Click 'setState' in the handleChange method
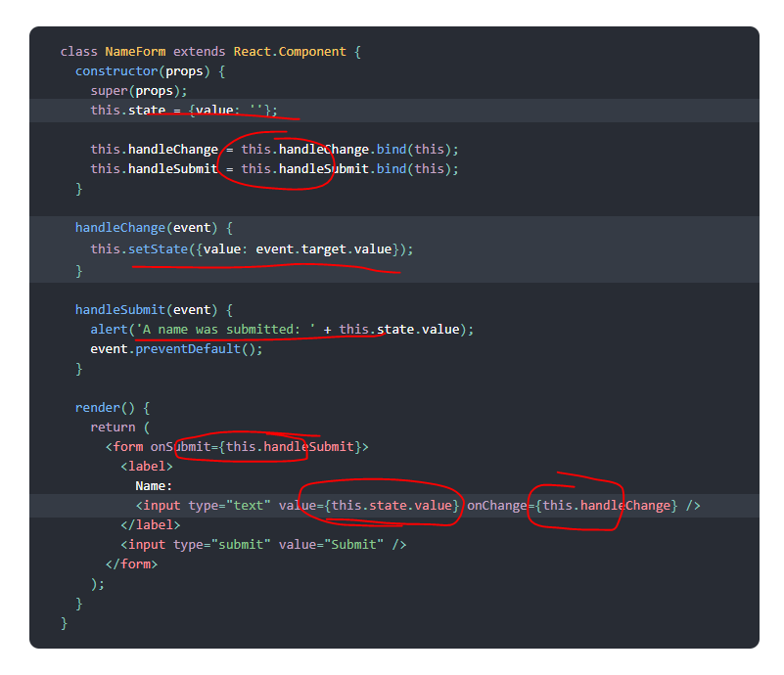This screenshot has width=784, height=675. (158, 249)
